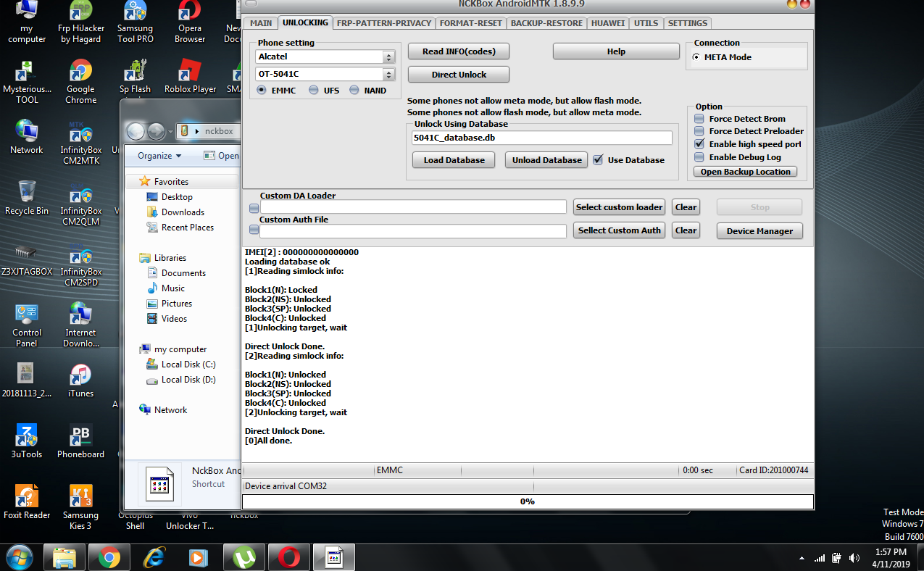The image size is (924, 571).
Task: Enable Force Detect Brom option
Action: click(x=699, y=119)
